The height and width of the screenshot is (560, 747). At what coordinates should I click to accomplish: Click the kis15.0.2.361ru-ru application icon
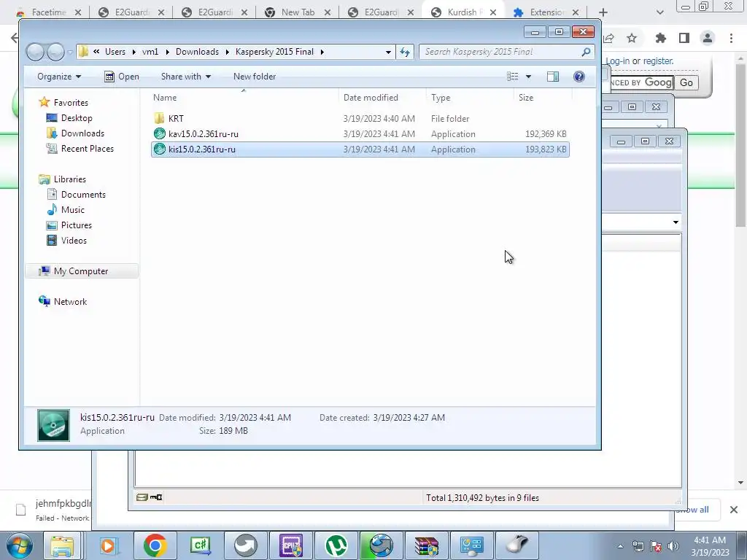(160, 149)
